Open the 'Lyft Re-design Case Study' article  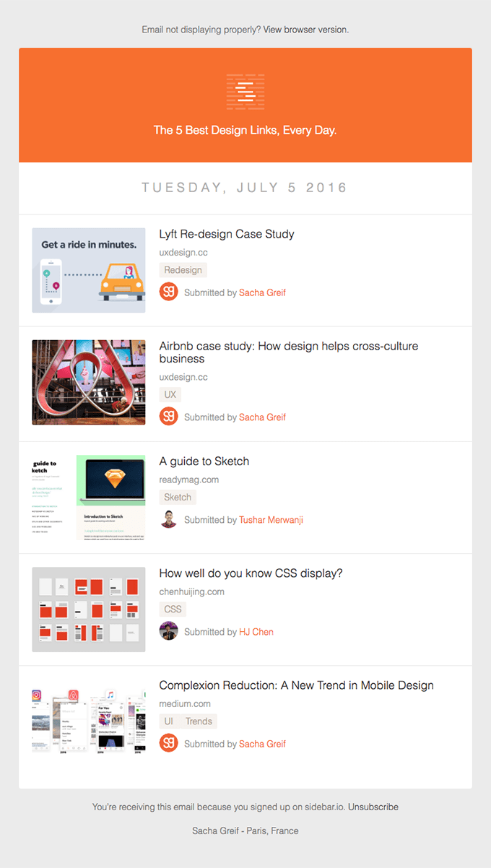coord(226,234)
